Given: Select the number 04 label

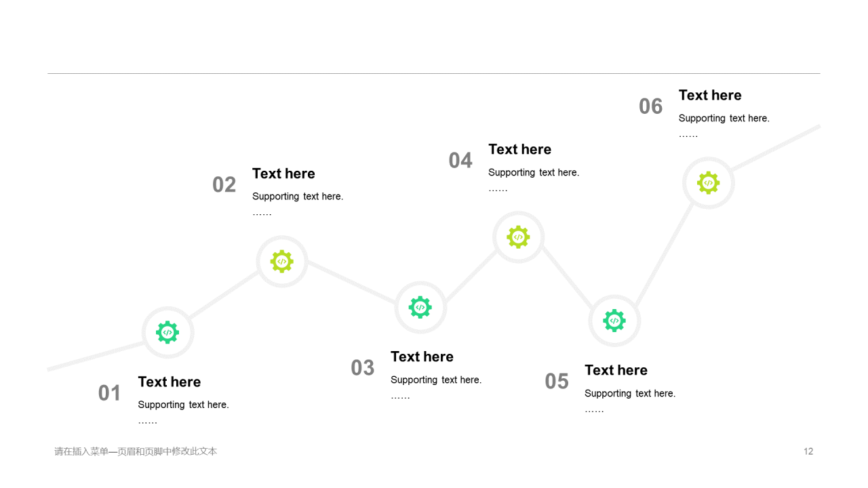Looking at the screenshot, I should (x=460, y=161).
